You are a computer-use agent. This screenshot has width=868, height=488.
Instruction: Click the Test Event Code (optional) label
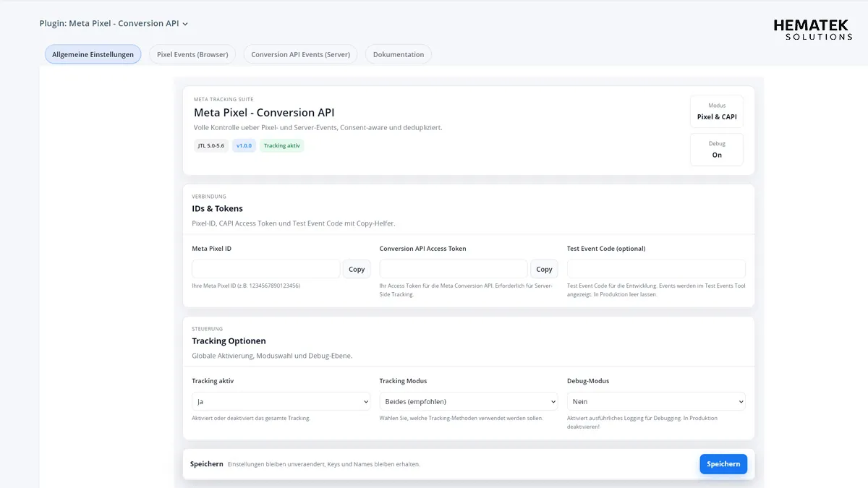click(x=606, y=249)
